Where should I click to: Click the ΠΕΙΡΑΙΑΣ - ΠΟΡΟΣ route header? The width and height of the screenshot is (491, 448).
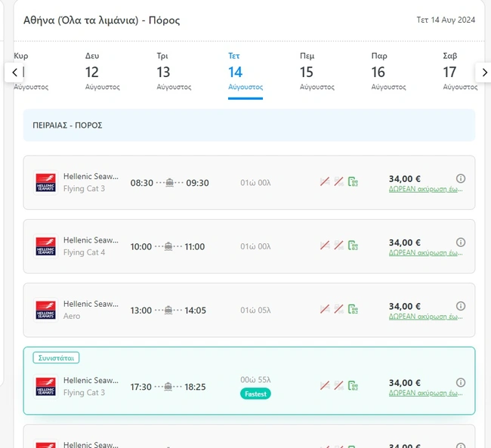pyautogui.click(x=68, y=125)
